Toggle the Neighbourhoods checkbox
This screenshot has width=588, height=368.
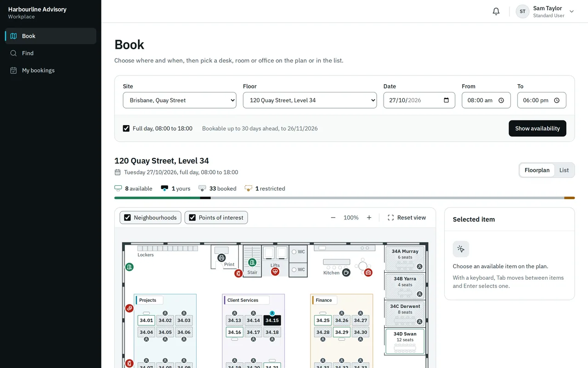[128, 218]
